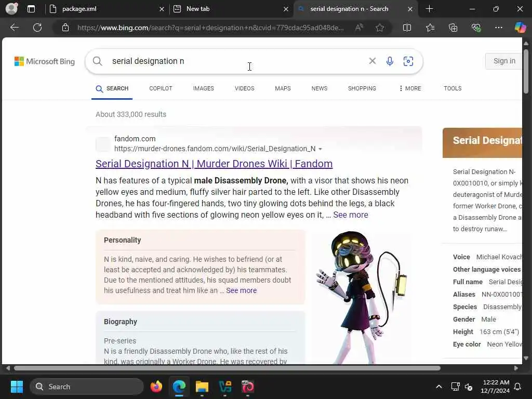Open the VIDEOS search tab
Image resolution: width=532 pixels, height=399 pixels.
tap(244, 88)
